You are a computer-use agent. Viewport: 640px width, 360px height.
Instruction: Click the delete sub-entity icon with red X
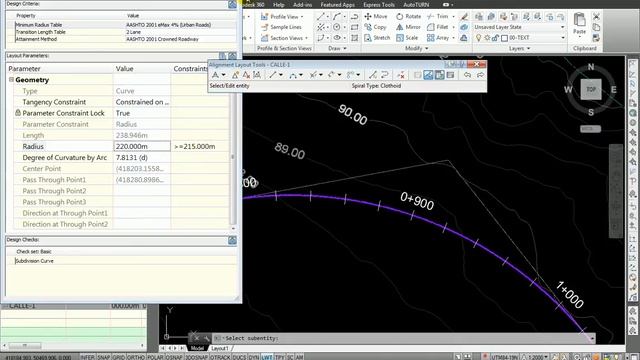(401, 75)
